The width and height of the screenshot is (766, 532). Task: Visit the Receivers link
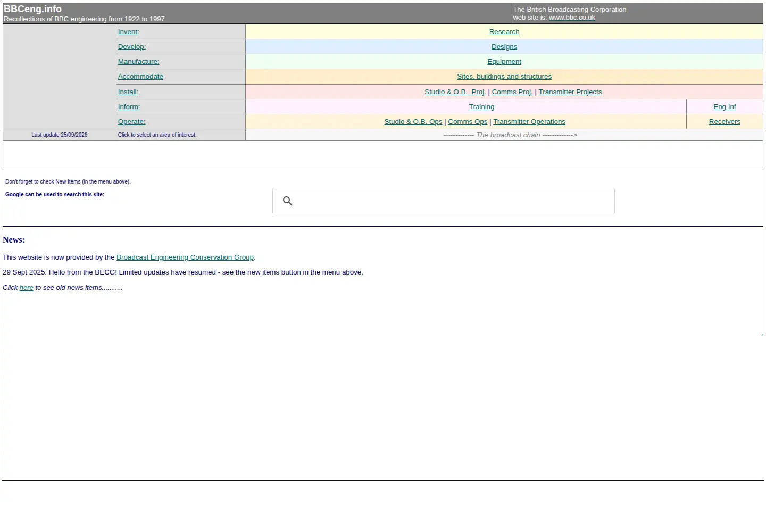(725, 122)
